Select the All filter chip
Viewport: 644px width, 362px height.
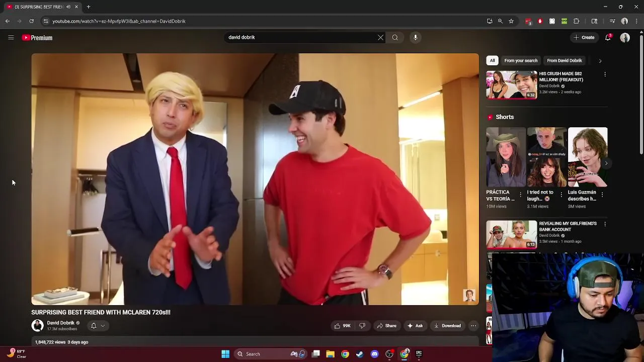click(x=492, y=60)
